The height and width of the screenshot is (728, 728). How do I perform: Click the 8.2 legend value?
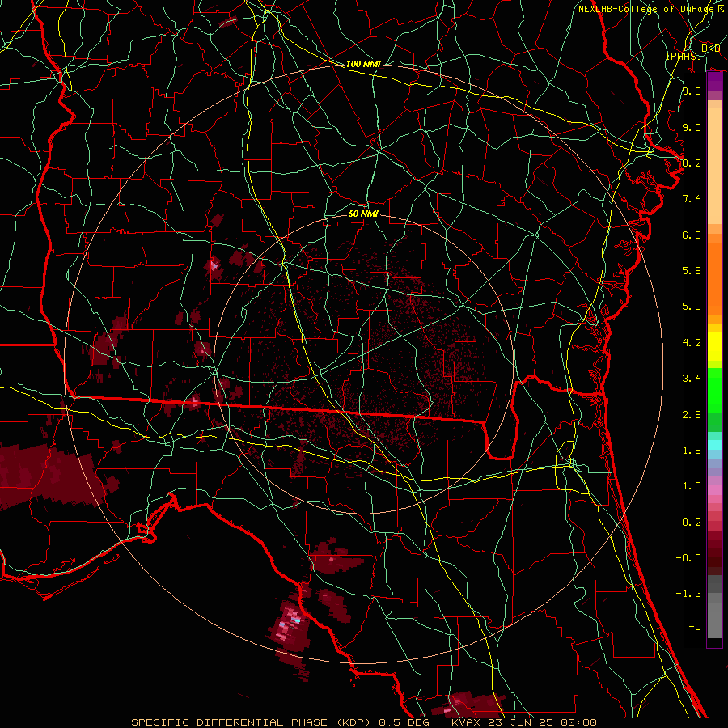coord(692,163)
